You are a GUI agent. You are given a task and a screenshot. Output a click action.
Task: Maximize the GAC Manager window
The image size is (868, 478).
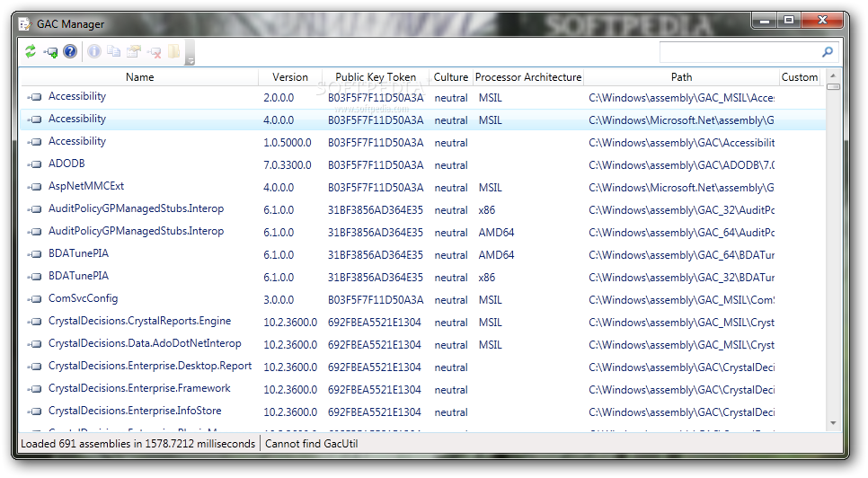(788, 21)
